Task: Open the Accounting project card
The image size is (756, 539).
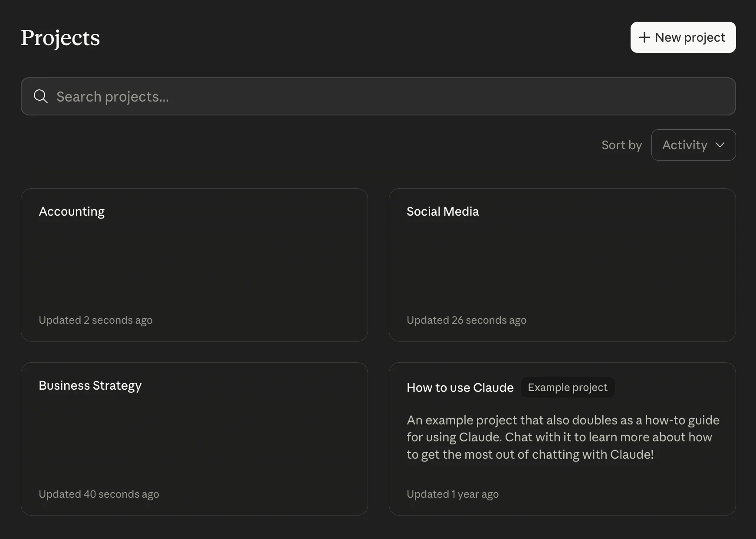Action: [x=194, y=265]
